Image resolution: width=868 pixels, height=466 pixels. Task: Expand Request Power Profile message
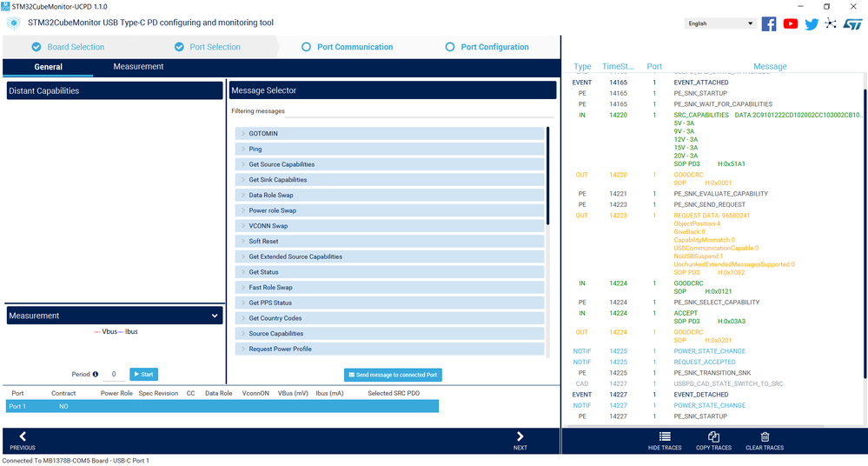pos(389,349)
